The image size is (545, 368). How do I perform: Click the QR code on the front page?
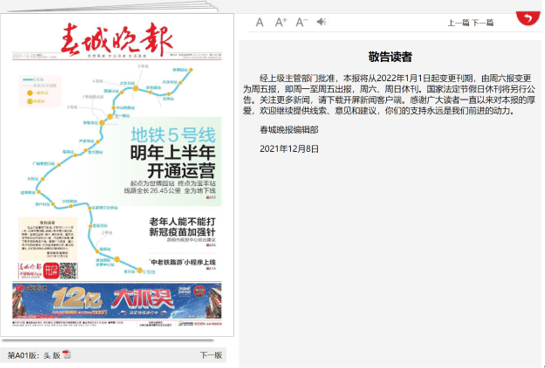68,271
